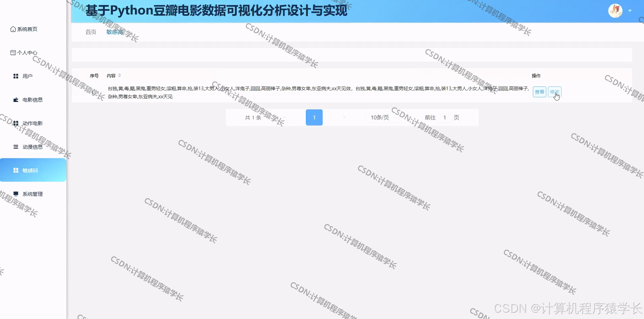Open 动漫信息 from the sidebar

click(33, 147)
